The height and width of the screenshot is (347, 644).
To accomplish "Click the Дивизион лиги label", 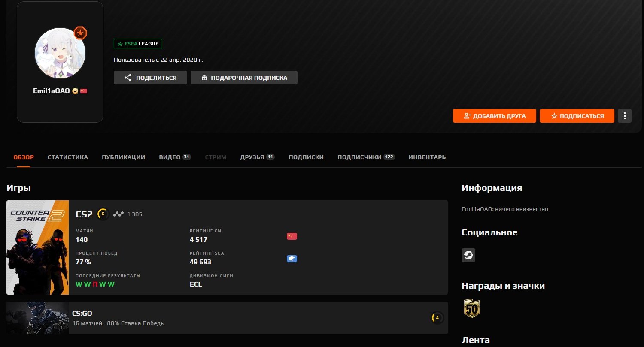I will [211, 275].
